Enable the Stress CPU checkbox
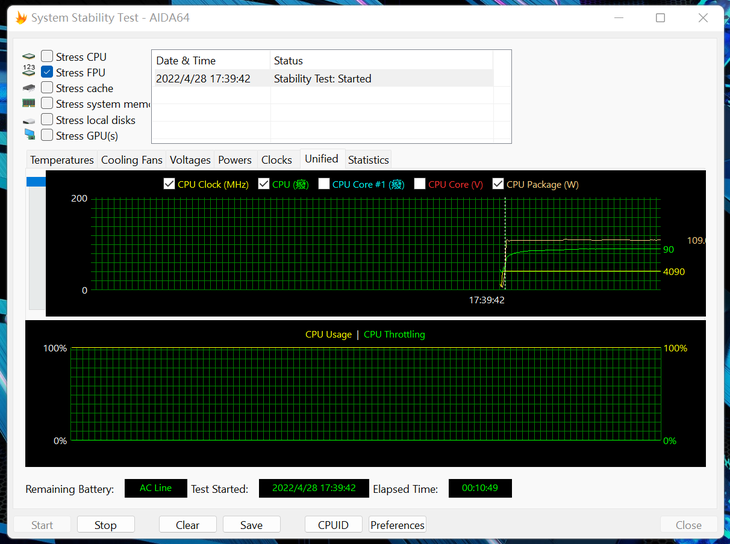Image resolution: width=730 pixels, height=544 pixels. 47,57
